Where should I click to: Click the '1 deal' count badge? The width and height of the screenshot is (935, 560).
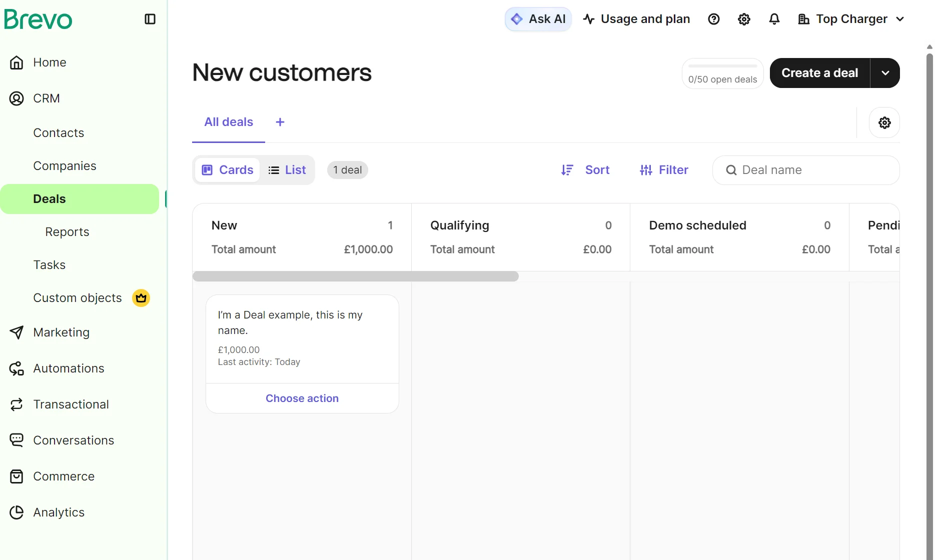(348, 170)
